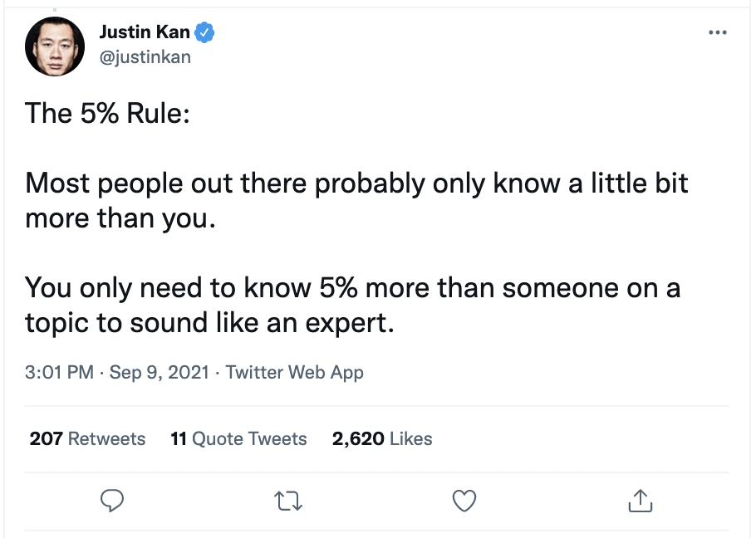
Task: Open the Twitter Web App source link
Action: pyautogui.click(x=294, y=372)
